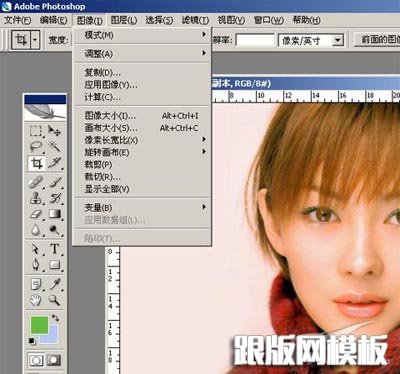The width and height of the screenshot is (400, 374).
Task: Select the Zoom tool
Action: coord(54,300)
